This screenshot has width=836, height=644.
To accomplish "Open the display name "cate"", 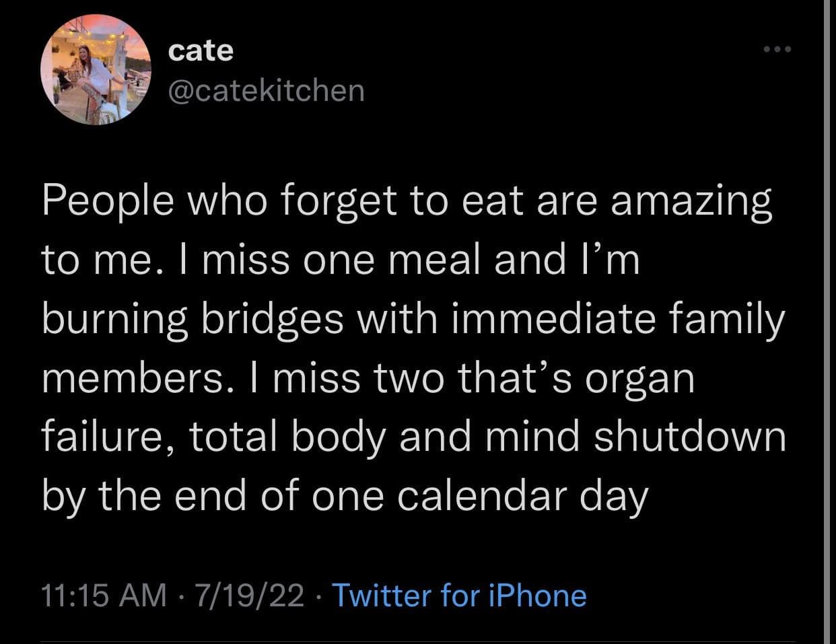I will pos(201,50).
